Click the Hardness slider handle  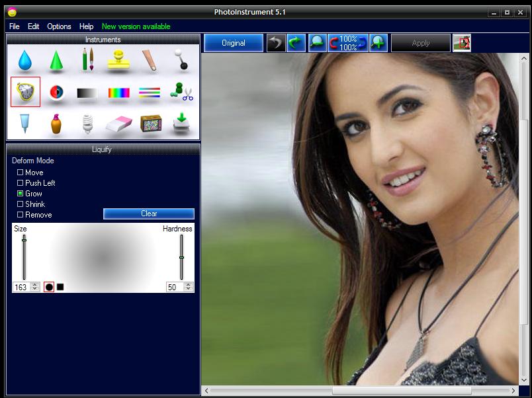(181, 258)
